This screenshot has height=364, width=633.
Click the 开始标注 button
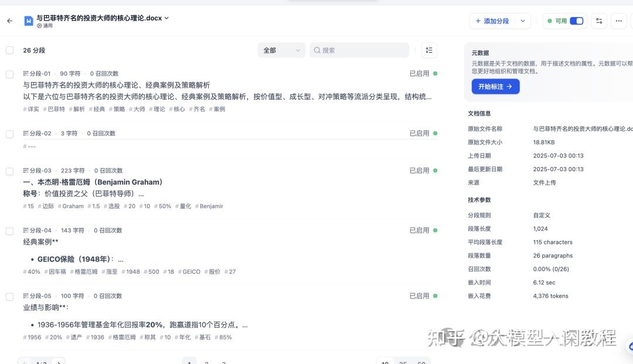pyautogui.click(x=495, y=86)
